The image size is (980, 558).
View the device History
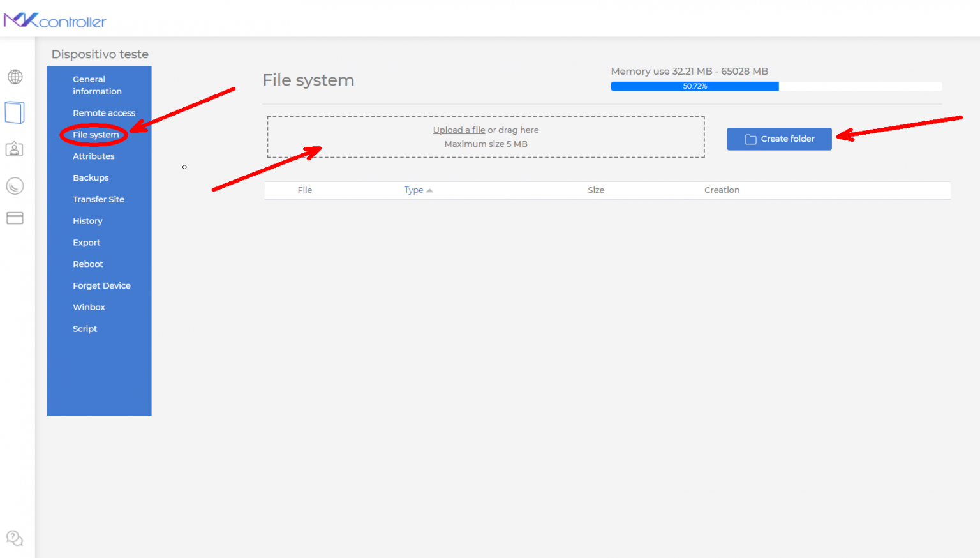coord(87,221)
